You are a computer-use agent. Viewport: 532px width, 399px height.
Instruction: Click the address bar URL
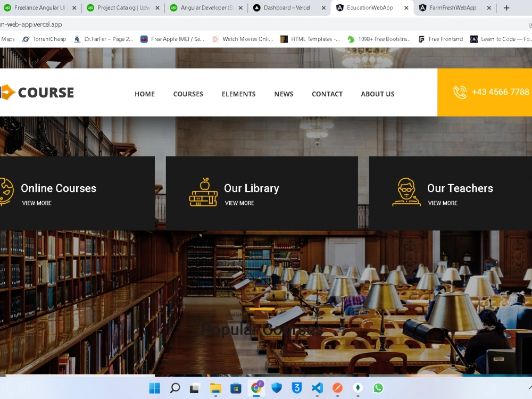coord(31,24)
